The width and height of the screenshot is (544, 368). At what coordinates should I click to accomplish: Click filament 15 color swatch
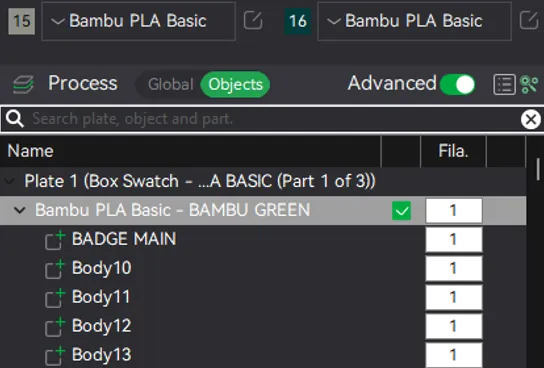coord(22,22)
